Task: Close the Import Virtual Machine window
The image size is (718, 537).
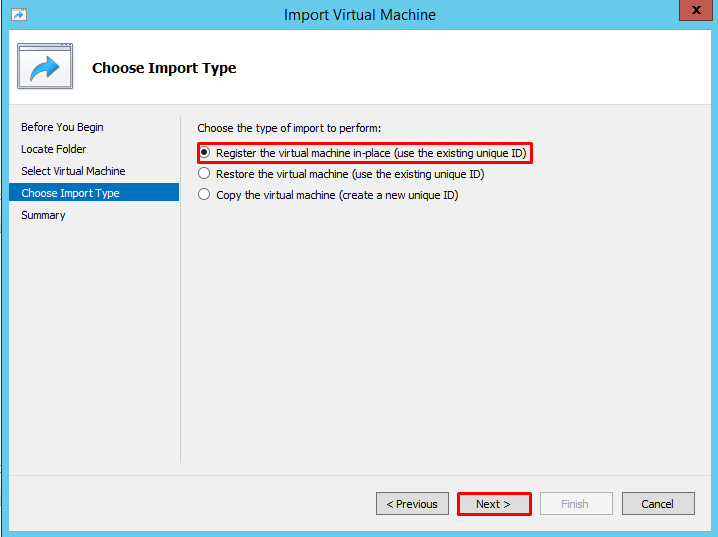Action: 696,10
